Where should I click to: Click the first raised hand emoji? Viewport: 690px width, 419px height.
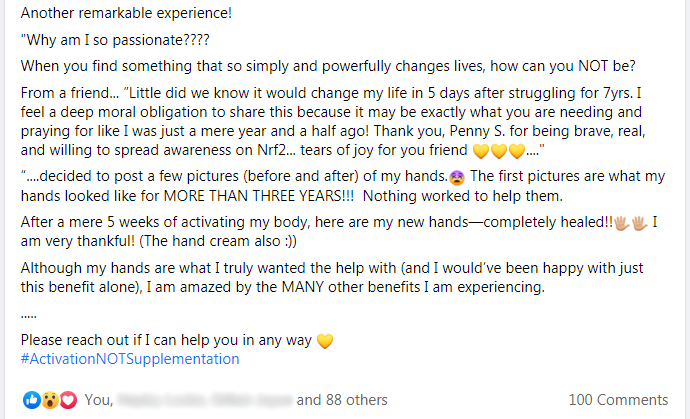(622, 223)
